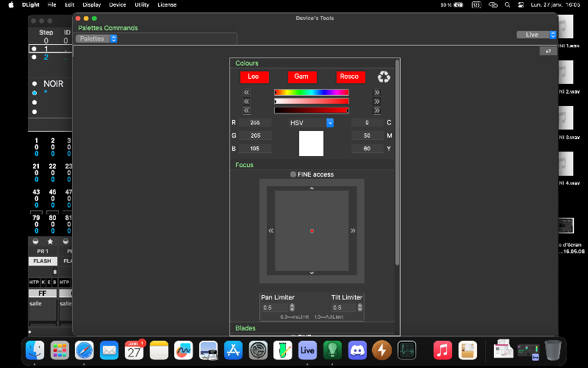Click the Lee gel library button
Viewport: 588px width, 368px height.
tap(254, 77)
